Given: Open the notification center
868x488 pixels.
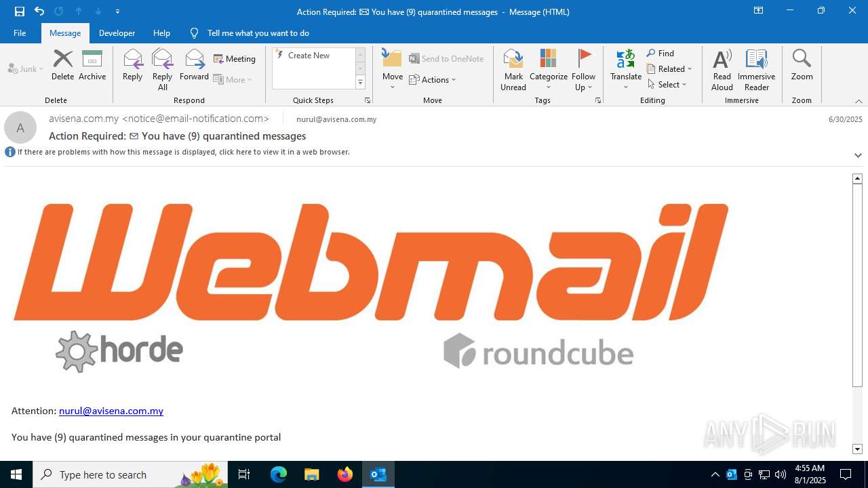Looking at the screenshot, I should pos(846,474).
